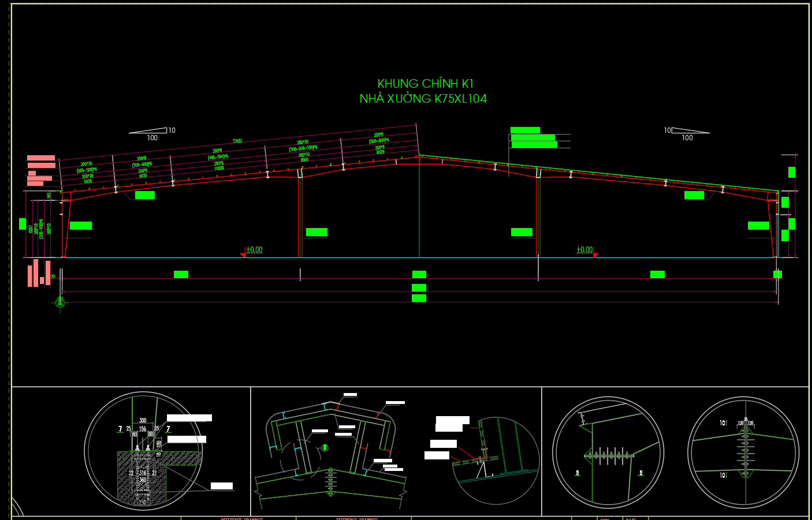Select the 37692 dimension text on rafter
Viewport: 812px width, 520px height.
coord(237,141)
